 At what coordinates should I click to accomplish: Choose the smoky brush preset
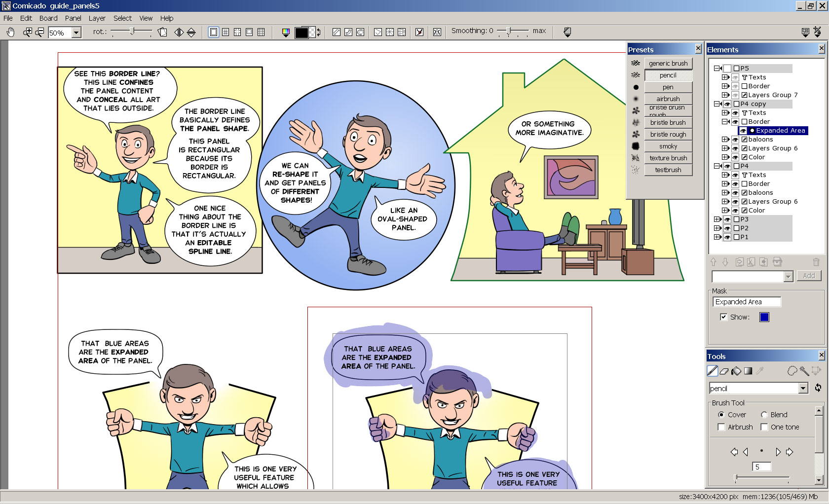tap(668, 146)
